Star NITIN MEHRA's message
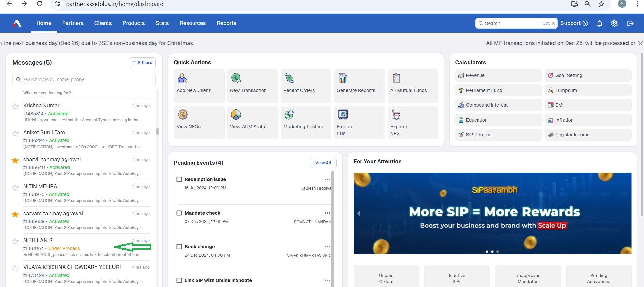The image size is (644, 287). pos(15,187)
